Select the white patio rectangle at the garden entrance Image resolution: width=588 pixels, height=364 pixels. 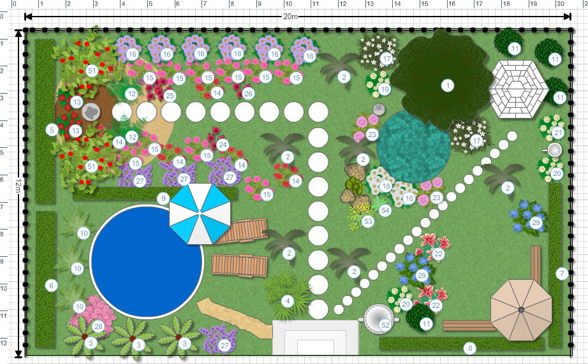point(316,337)
